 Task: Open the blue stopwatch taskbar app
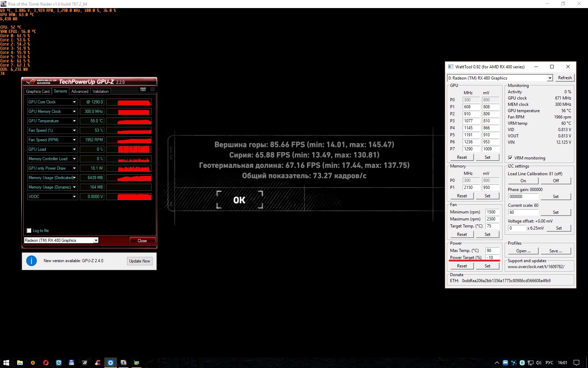pyautogui.click(x=59, y=363)
